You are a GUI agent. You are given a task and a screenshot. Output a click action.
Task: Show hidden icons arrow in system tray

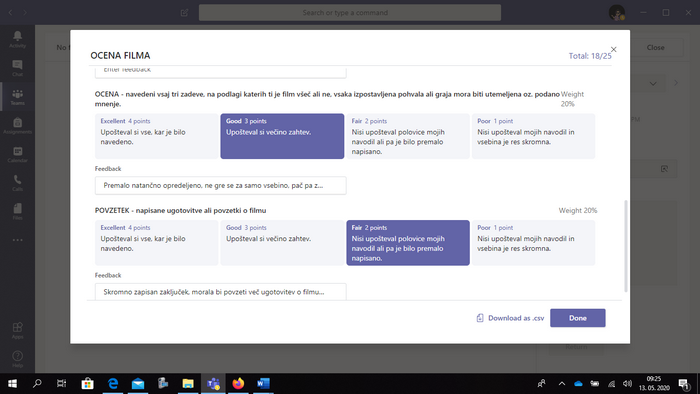(x=562, y=383)
